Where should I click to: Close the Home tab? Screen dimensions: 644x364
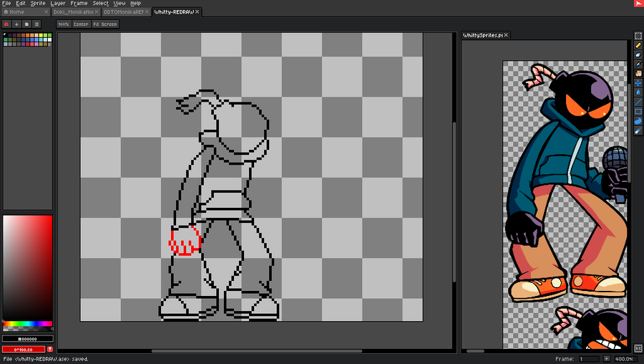pos(46,12)
